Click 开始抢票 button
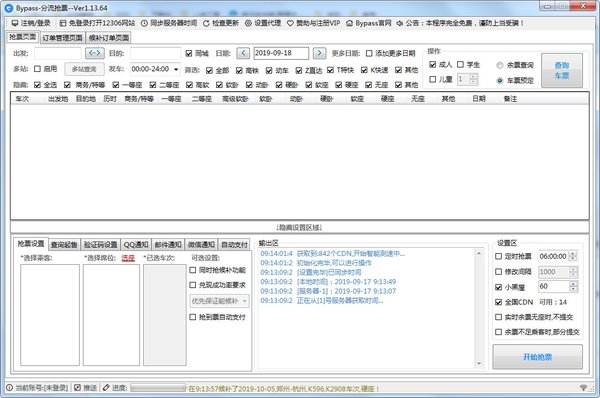The width and height of the screenshot is (600, 398). click(x=537, y=357)
